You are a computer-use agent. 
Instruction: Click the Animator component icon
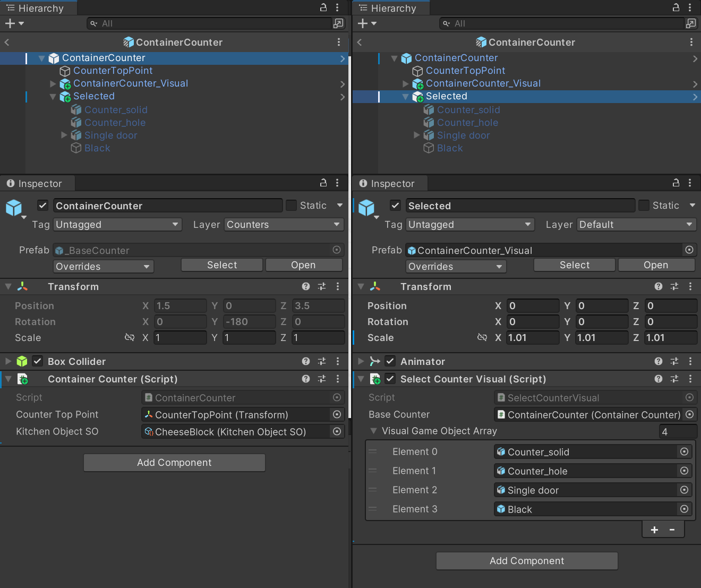click(x=375, y=361)
